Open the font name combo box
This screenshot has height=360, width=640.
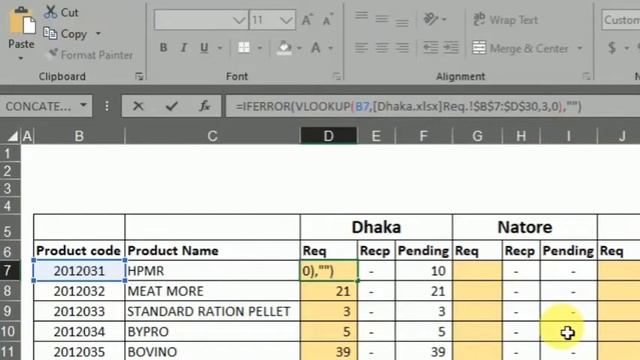tap(201, 20)
